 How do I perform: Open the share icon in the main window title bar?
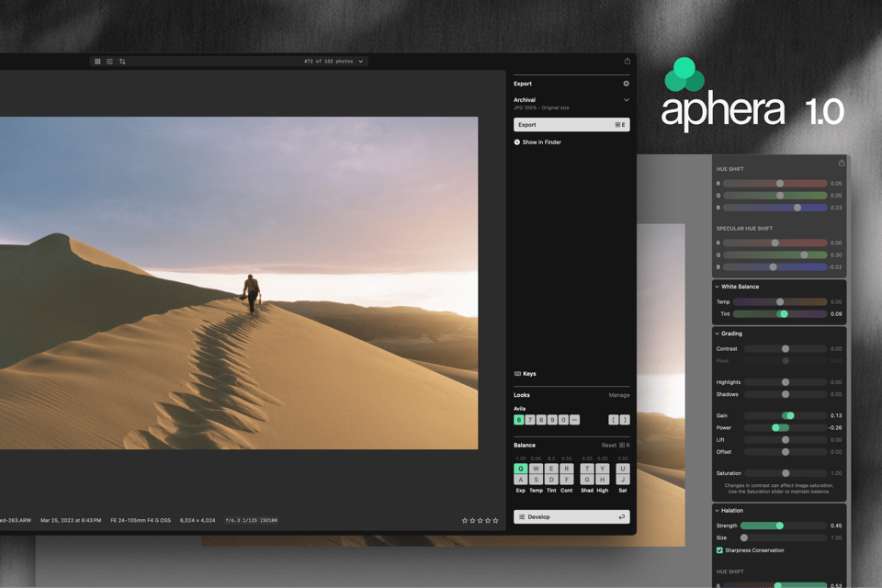(628, 61)
